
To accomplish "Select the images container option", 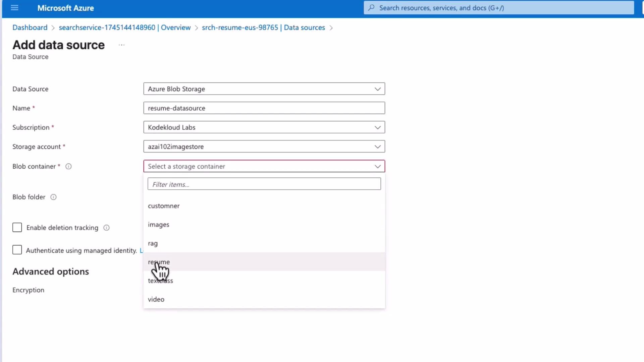I will pos(264,225).
